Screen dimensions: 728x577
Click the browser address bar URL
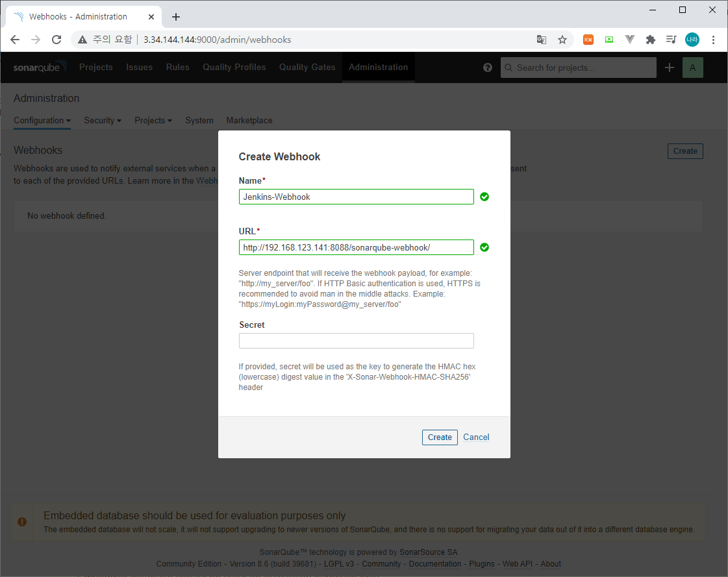217,40
